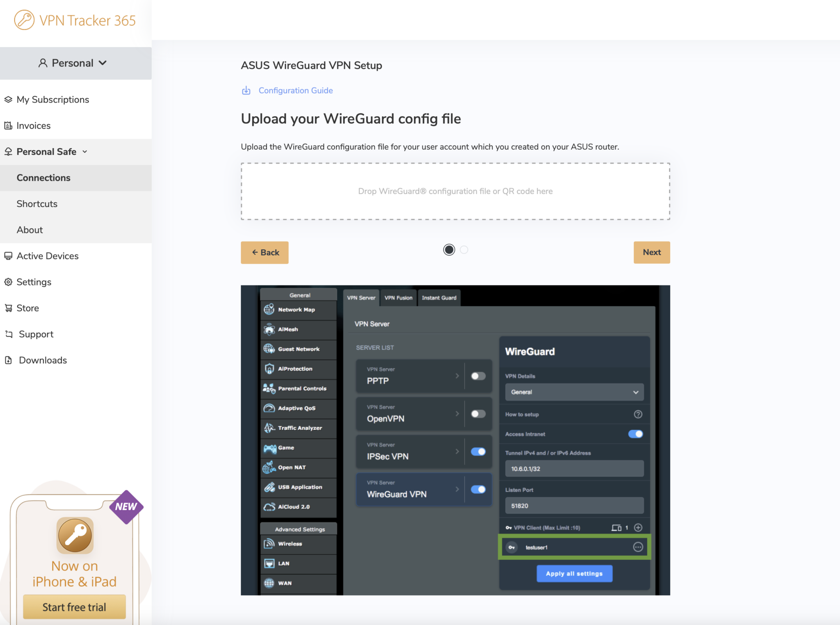Disable the Access Intranet toggle

635,434
